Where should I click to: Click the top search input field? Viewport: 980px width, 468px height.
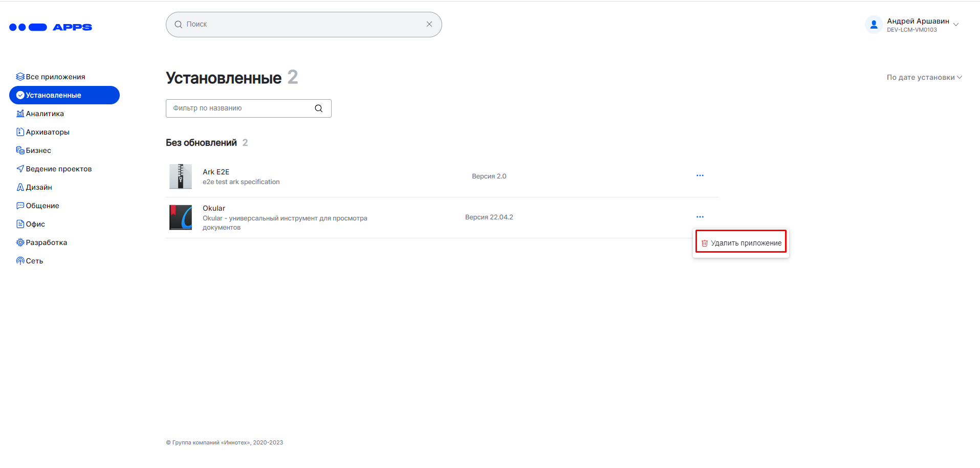[x=302, y=24]
